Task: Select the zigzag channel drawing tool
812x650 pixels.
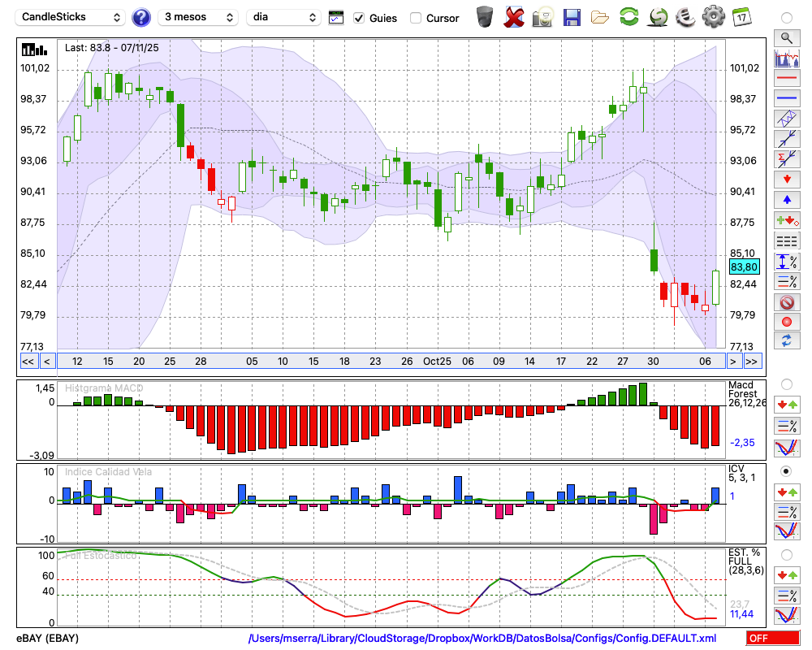Action: (x=787, y=119)
